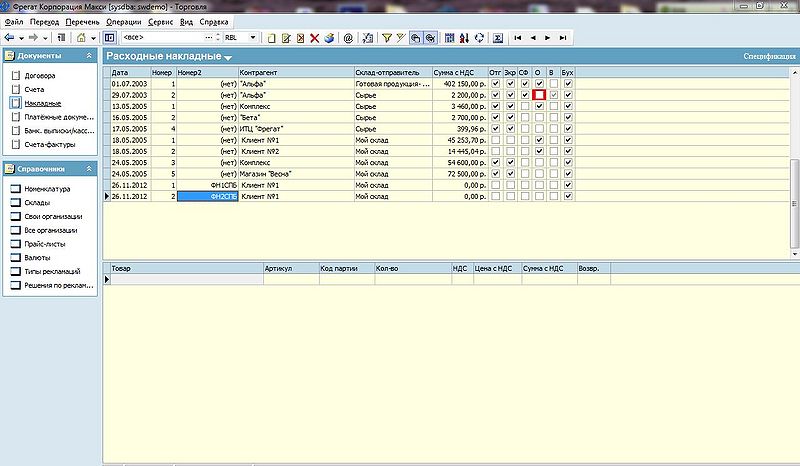Go to previous record navigation button
Viewport: 800px width, 466px height.
[x=533, y=38]
